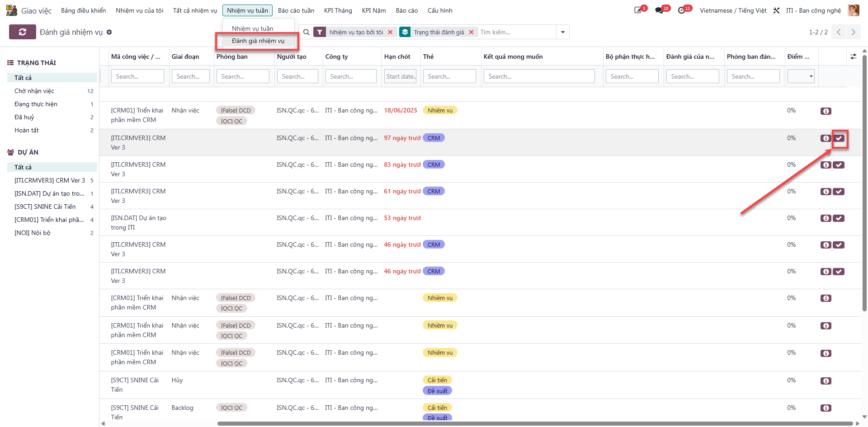Open the KPI Tháng menu
868x427 pixels.
(x=338, y=10)
